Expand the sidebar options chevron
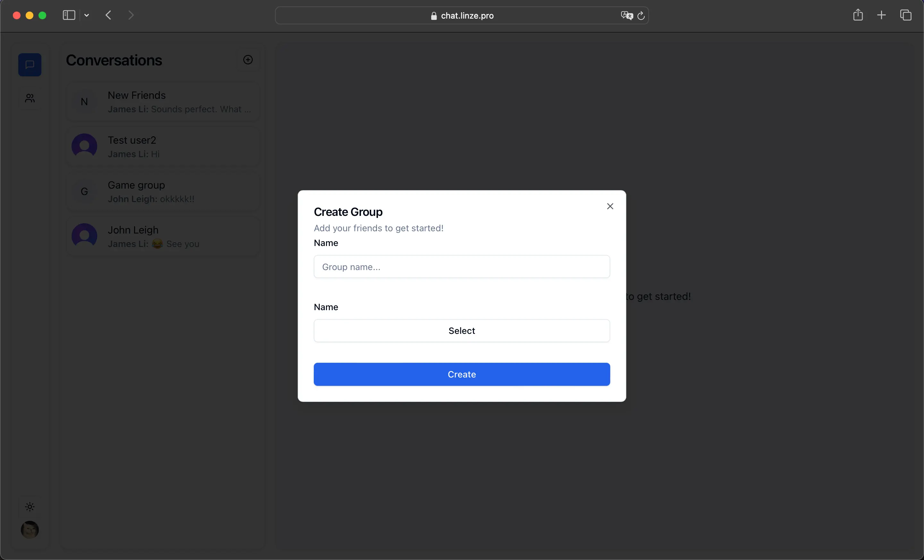This screenshot has height=560, width=924. (87, 15)
